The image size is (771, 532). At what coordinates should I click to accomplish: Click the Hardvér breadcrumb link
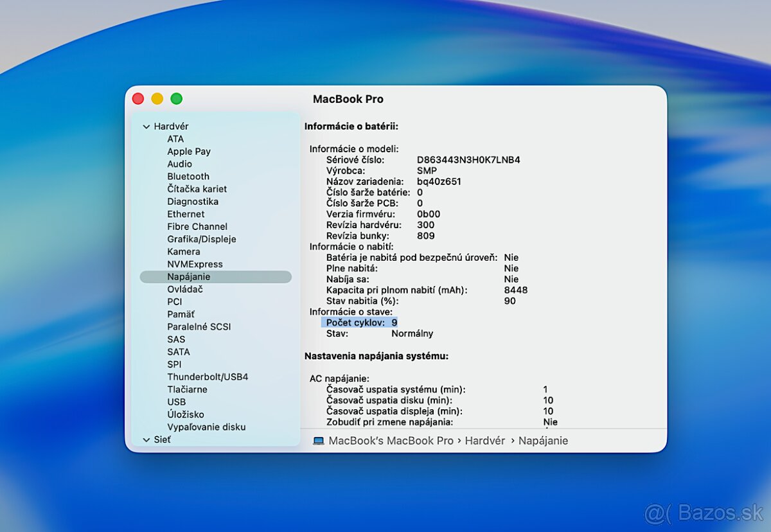(x=485, y=440)
